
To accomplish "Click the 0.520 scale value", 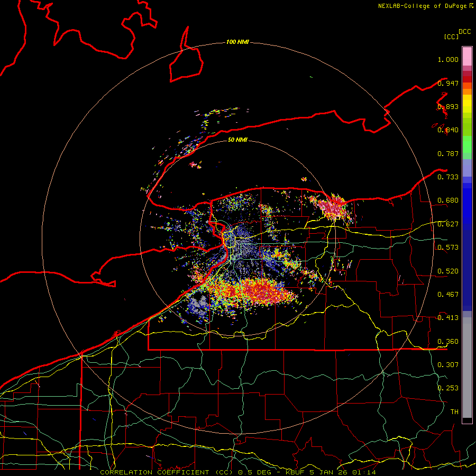I will tap(448, 271).
